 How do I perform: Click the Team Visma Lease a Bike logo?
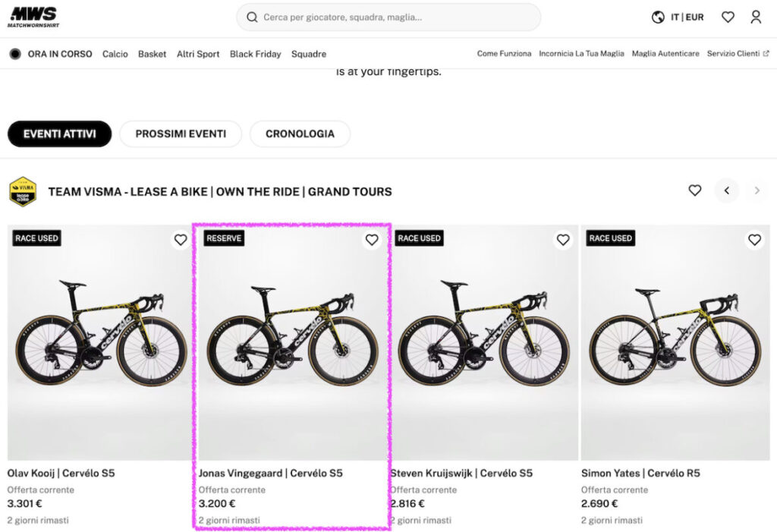[23, 191]
